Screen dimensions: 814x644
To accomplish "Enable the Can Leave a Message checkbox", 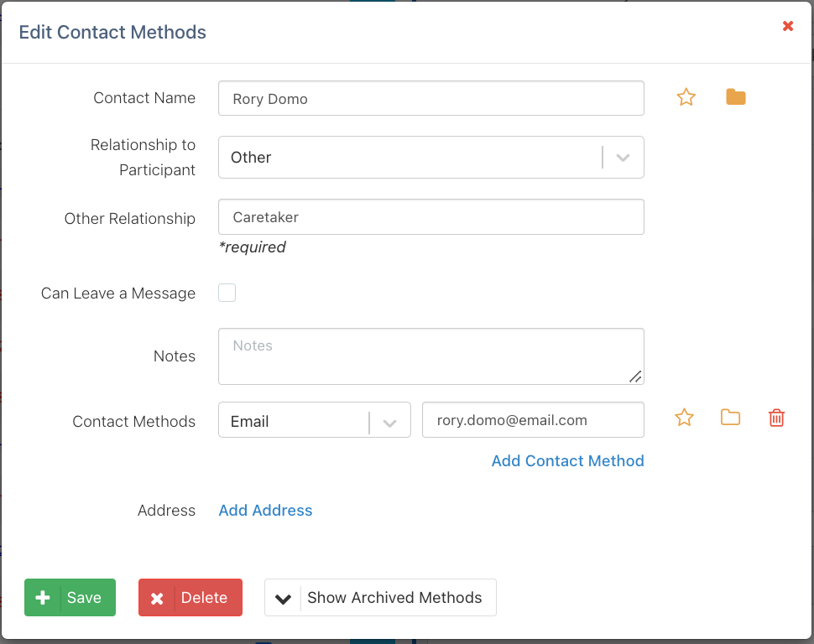I will point(227,293).
